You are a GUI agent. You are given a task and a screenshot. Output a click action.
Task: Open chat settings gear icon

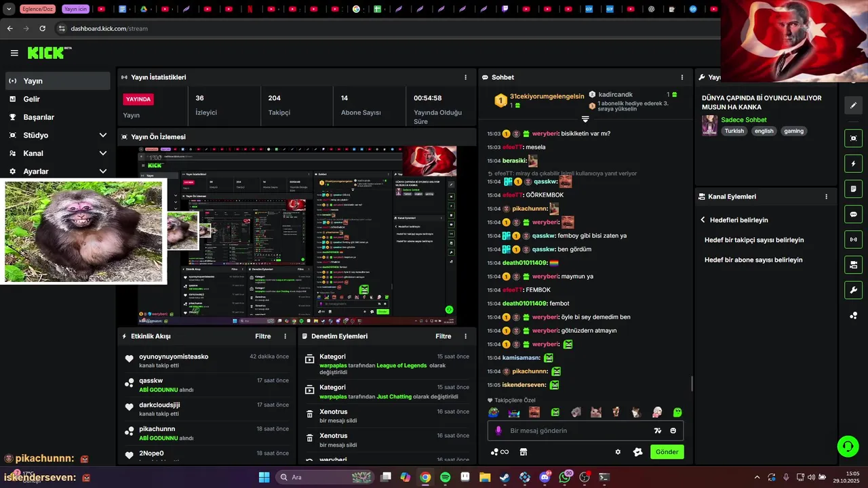[x=618, y=452]
